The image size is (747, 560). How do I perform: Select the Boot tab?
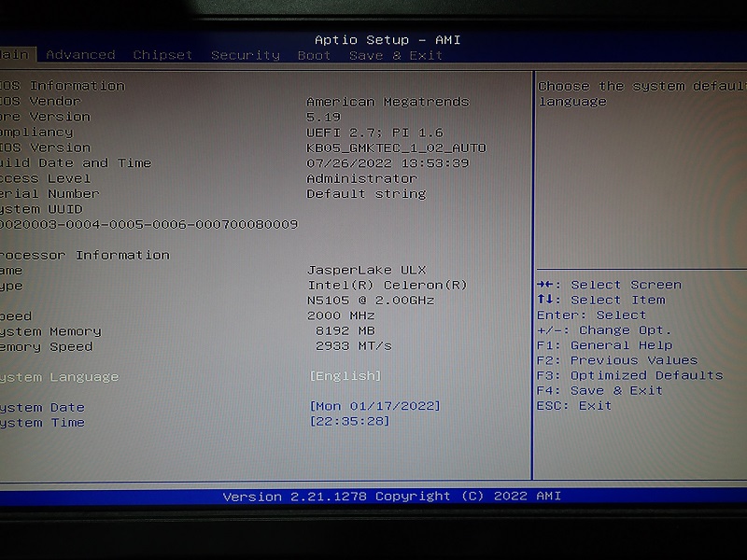314,55
